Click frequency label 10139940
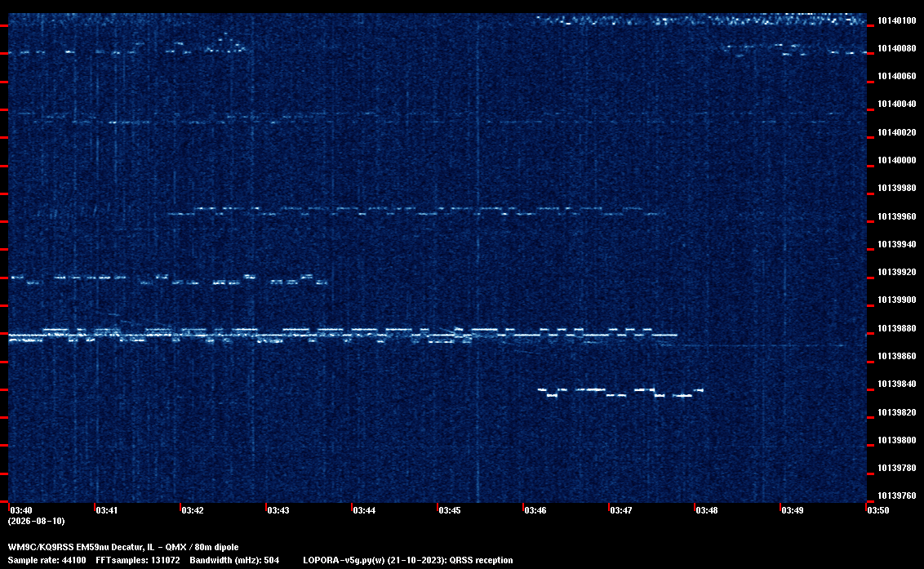 897,244
